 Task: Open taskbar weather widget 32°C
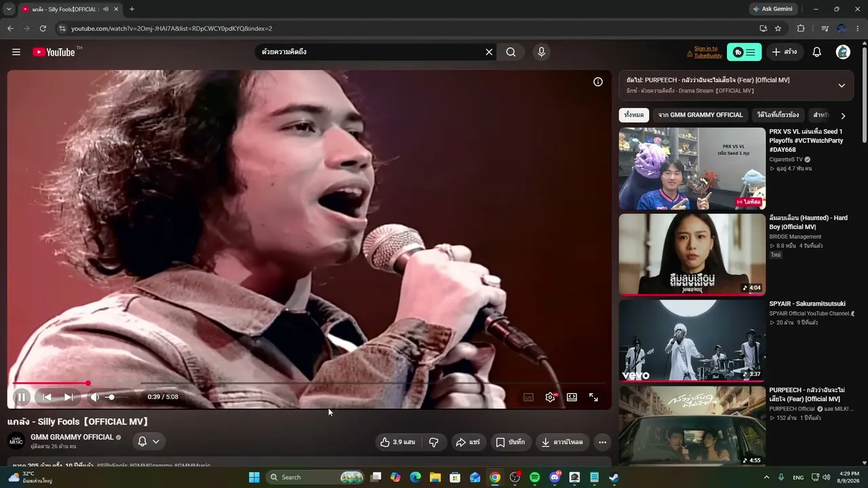pyautogui.click(x=31, y=477)
